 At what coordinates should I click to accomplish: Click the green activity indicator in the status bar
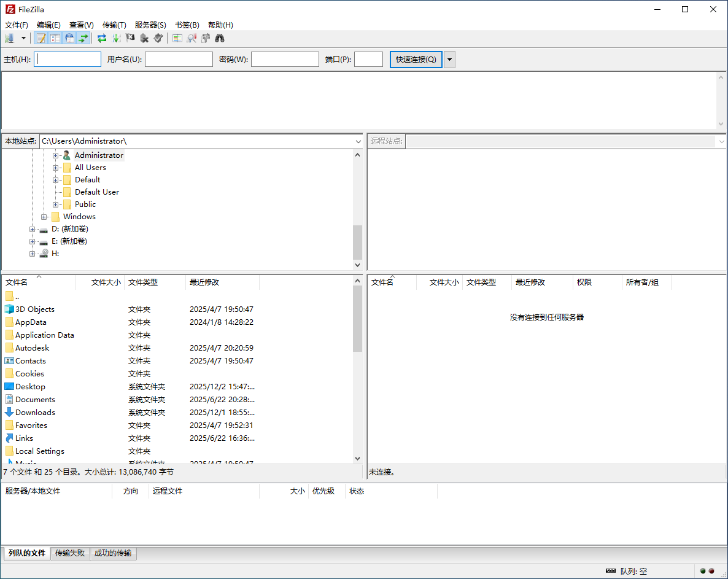(x=703, y=571)
